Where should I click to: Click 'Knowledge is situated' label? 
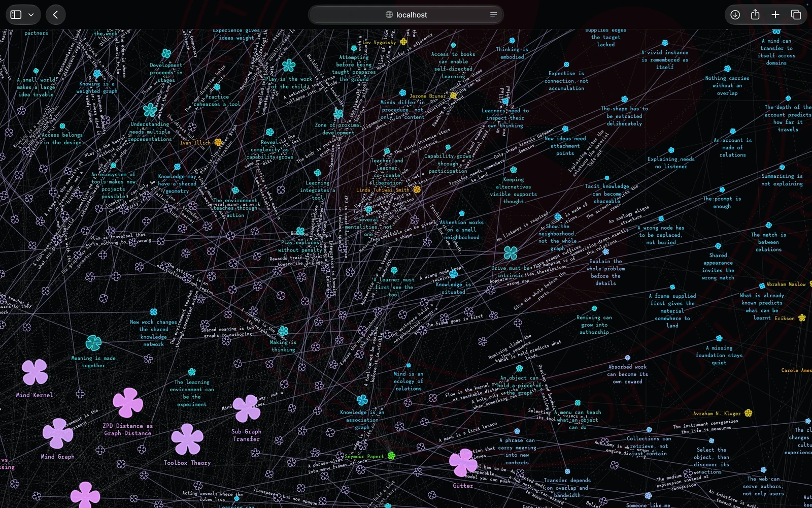(x=453, y=288)
